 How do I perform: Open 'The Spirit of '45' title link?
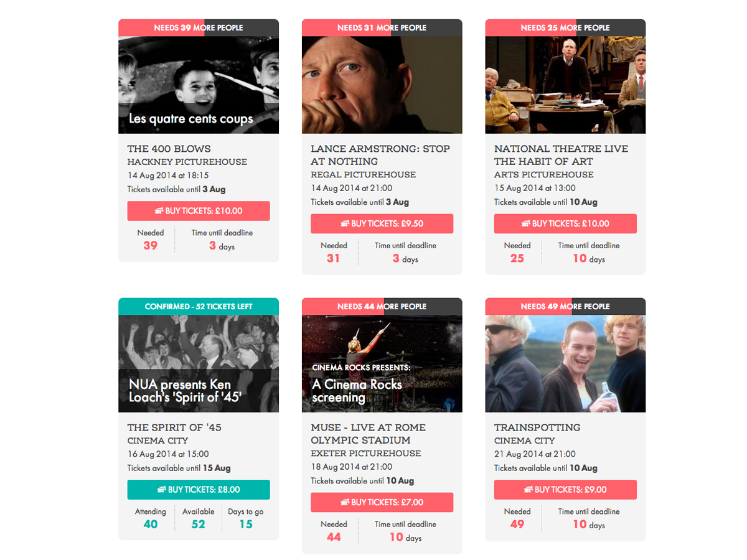tap(174, 427)
